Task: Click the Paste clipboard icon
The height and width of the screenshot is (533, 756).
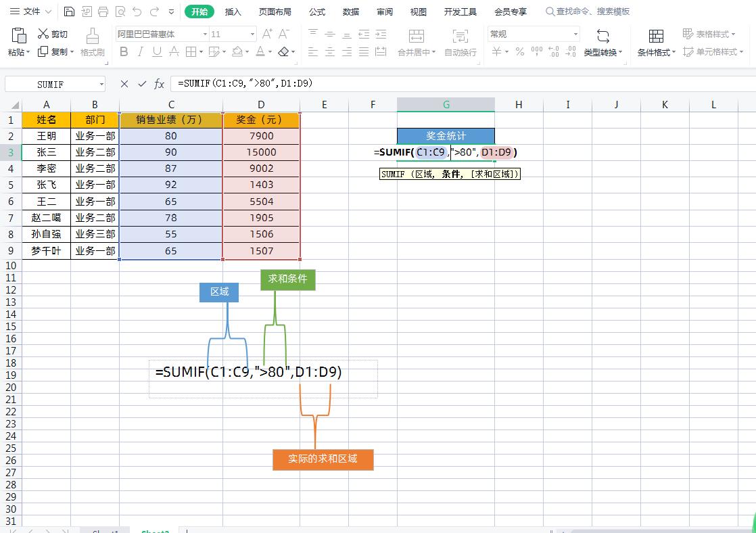Action: click(x=18, y=36)
